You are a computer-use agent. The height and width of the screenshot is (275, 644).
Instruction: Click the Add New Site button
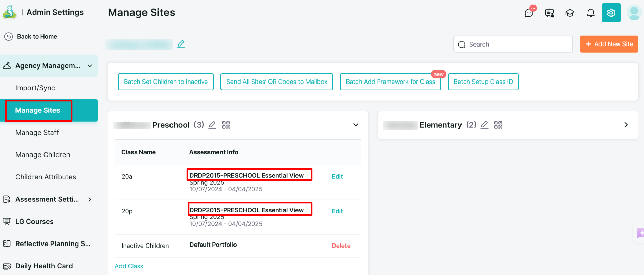tap(609, 44)
